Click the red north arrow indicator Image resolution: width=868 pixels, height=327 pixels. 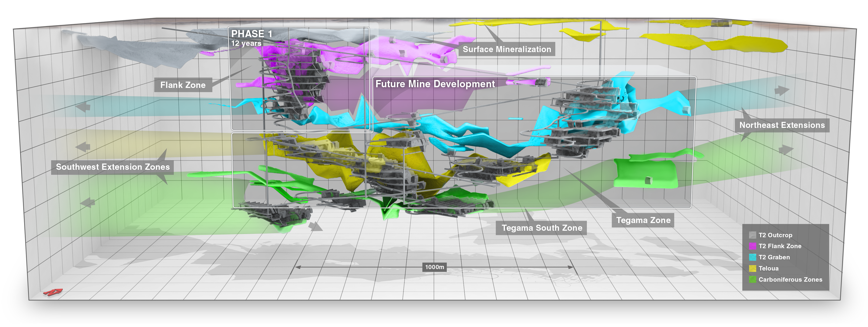pos(53,292)
